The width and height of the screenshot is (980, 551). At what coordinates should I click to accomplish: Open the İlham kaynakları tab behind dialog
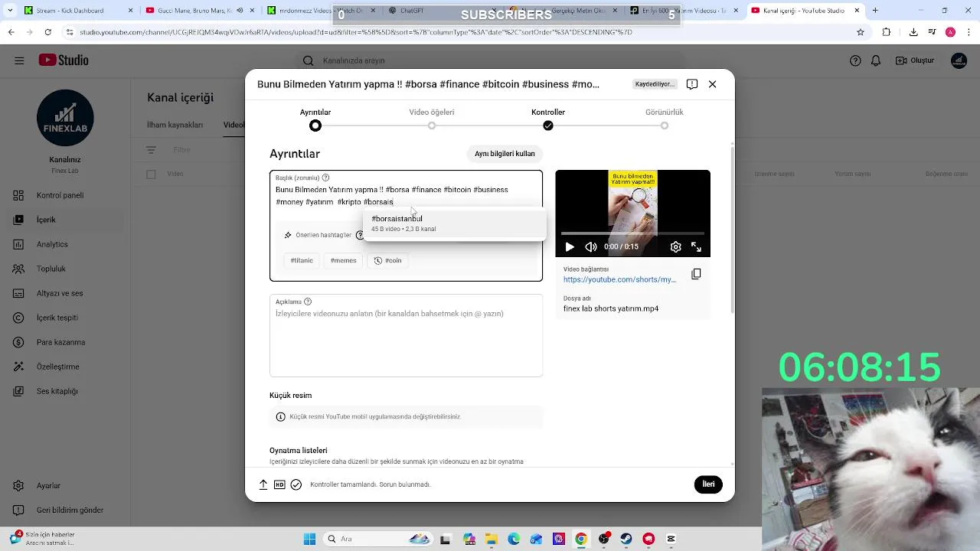175,125
